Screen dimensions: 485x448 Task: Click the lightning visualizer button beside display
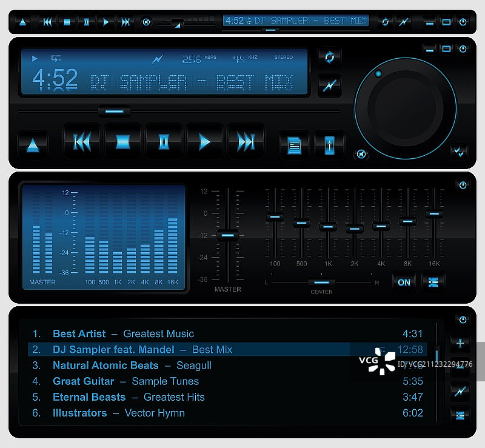pyautogui.click(x=329, y=85)
